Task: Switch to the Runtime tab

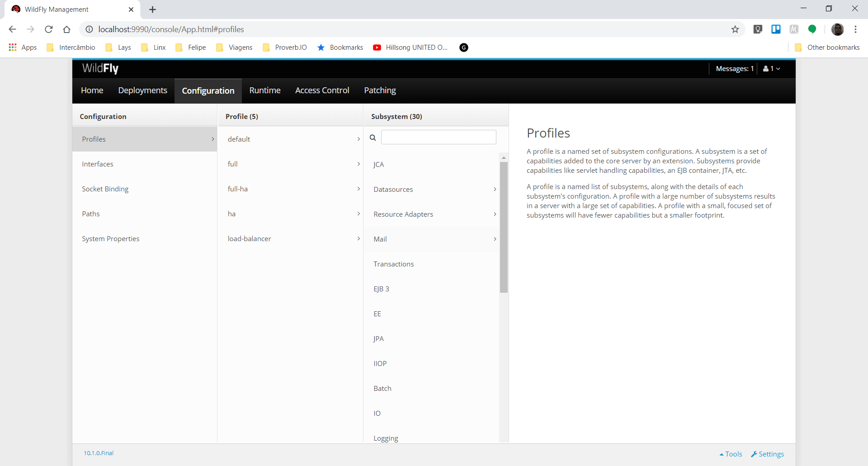Action: 265,90
